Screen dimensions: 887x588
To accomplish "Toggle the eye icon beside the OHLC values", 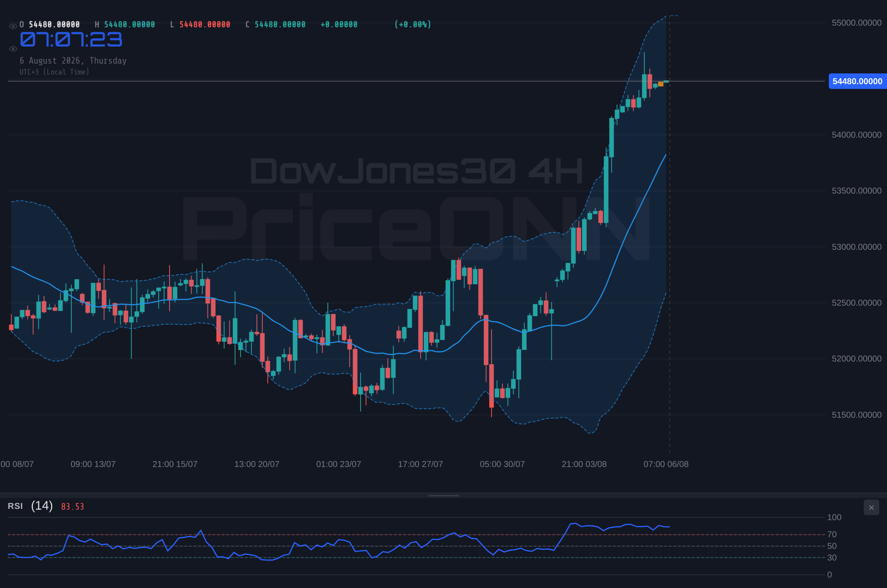I will (x=13, y=26).
